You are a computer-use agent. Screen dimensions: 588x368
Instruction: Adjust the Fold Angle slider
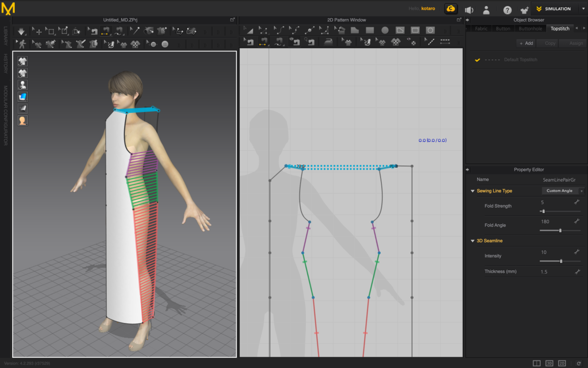pyautogui.click(x=560, y=230)
